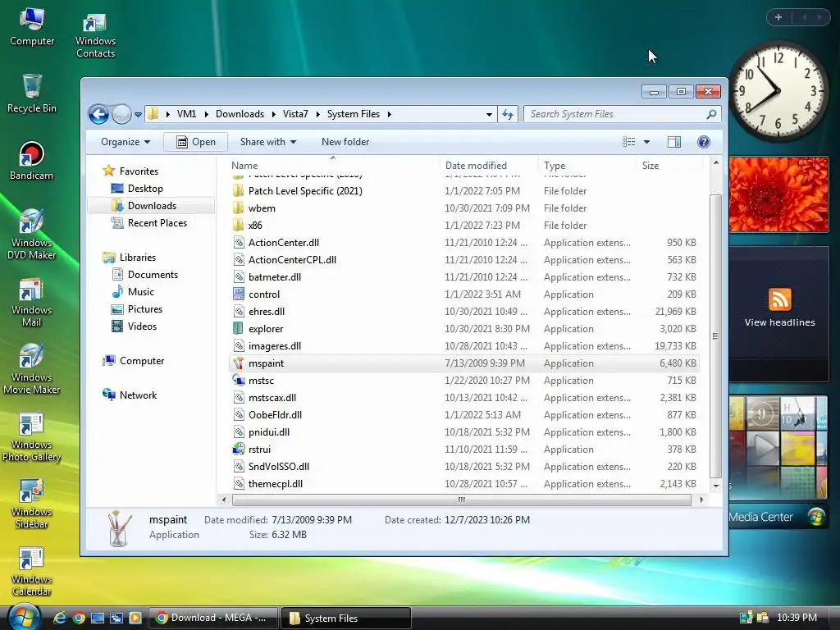The height and width of the screenshot is (630, 840).
Task: Click the rstrui file icon
Action: point(239,450)
